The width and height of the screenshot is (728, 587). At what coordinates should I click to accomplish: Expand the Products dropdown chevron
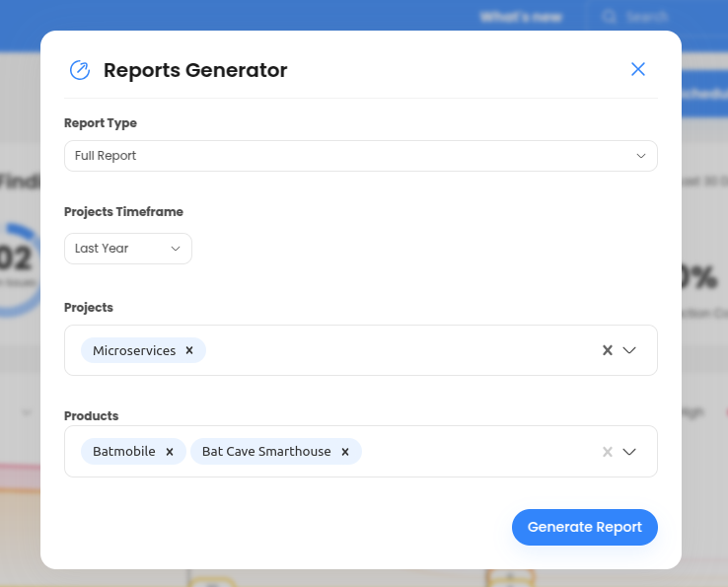click(629, 452)
